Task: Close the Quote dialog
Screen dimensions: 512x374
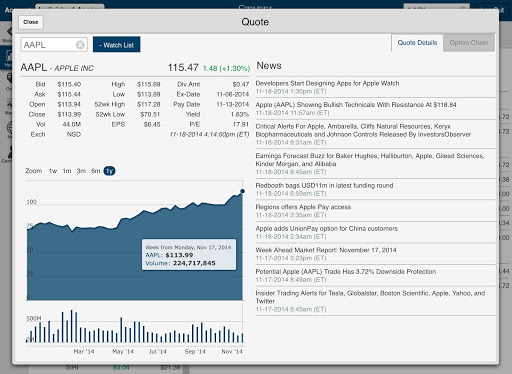Action: (31, 22)
